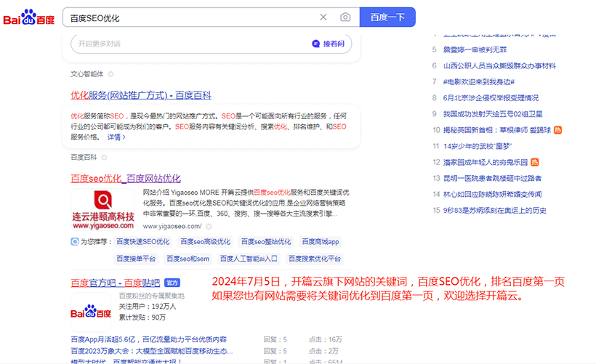Clear the search box with the X icon
This screenshot has height=364, width=596.
pos(323,17)
